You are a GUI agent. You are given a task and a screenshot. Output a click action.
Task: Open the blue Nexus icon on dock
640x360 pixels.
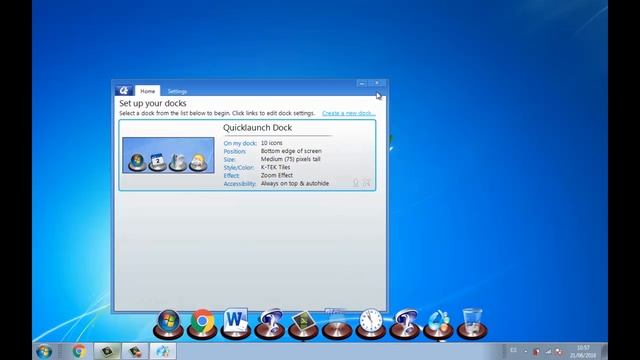(x=438, y=324)
